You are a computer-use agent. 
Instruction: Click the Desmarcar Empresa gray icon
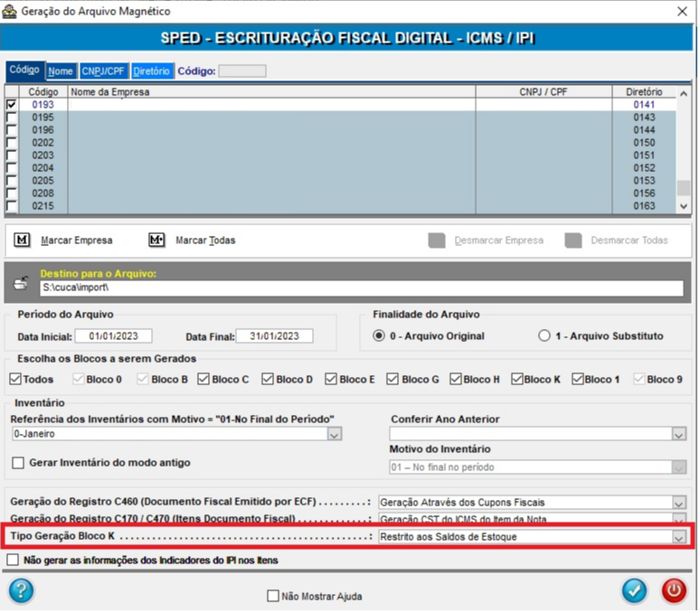[x=436, y=240]
